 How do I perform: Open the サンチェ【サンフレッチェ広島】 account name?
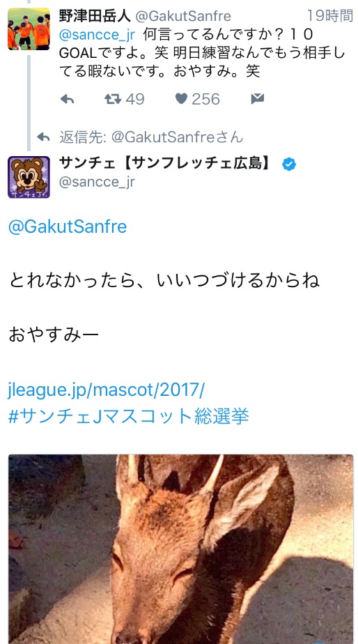click(x=166, y=164)
